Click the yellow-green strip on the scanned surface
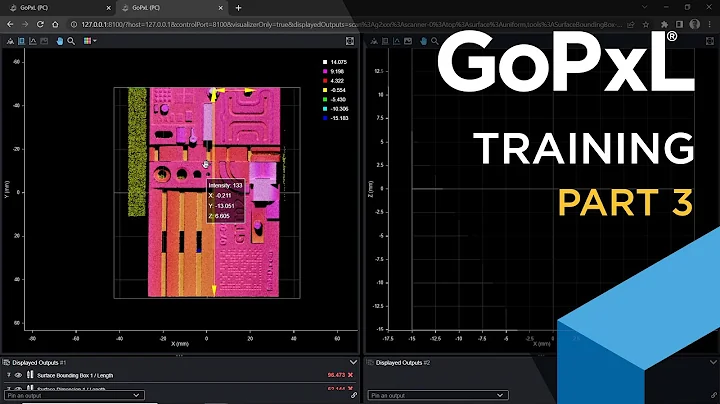 click(x=137, y=152)
